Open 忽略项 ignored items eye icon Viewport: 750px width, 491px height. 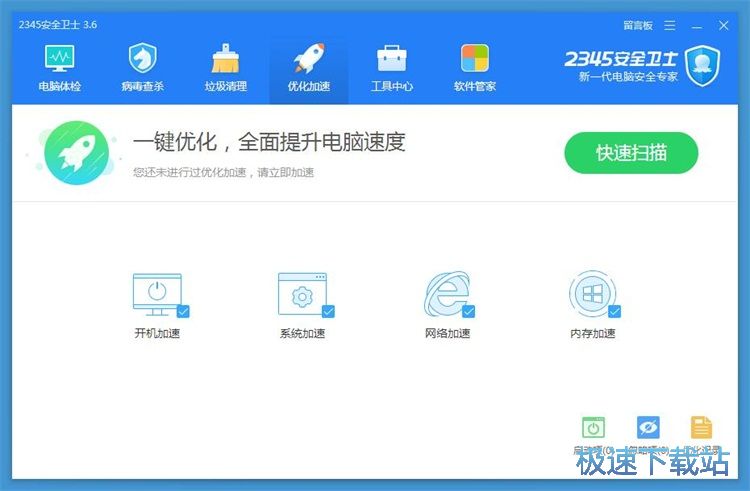pos(648,428)
